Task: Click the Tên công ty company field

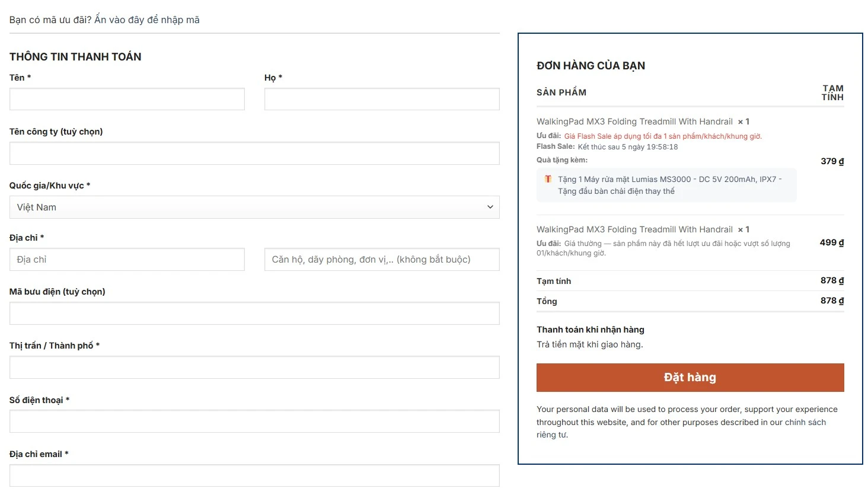Action: [254, 153]
